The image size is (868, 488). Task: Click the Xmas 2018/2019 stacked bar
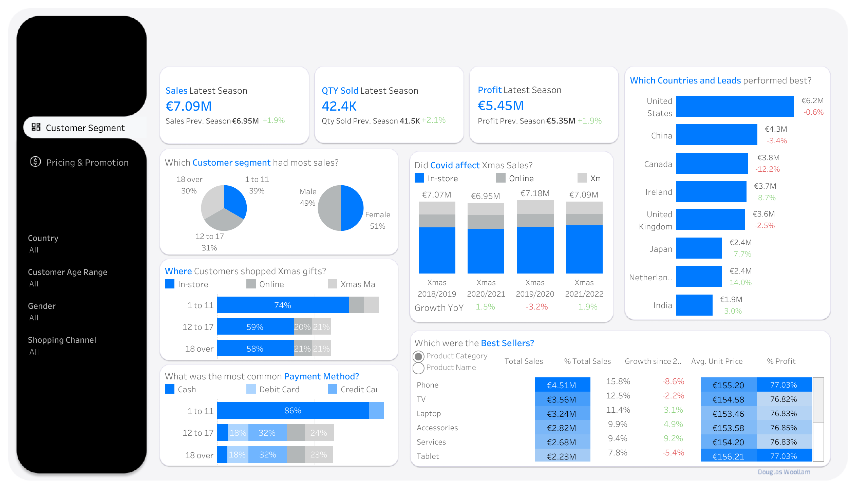coord(437,238)
